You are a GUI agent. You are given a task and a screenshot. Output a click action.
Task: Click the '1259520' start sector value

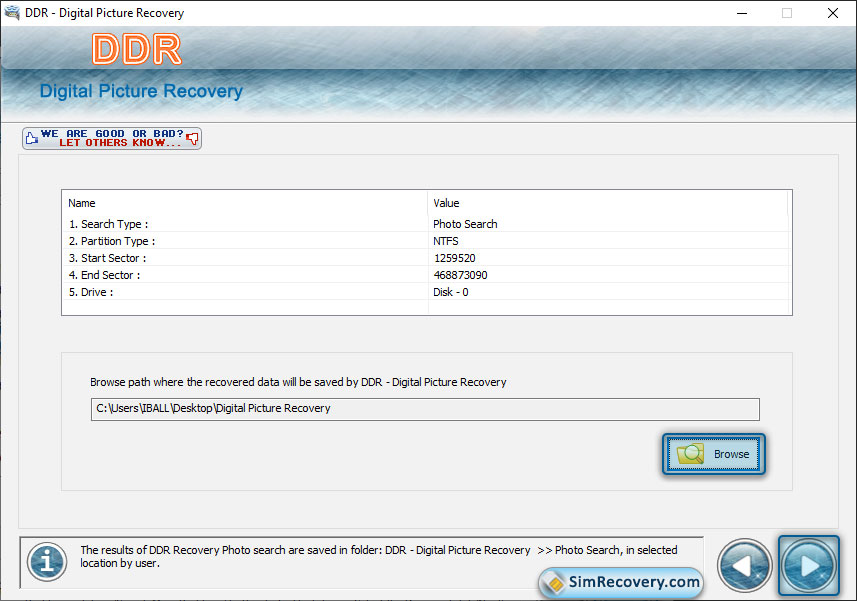(x=455, y=258)
